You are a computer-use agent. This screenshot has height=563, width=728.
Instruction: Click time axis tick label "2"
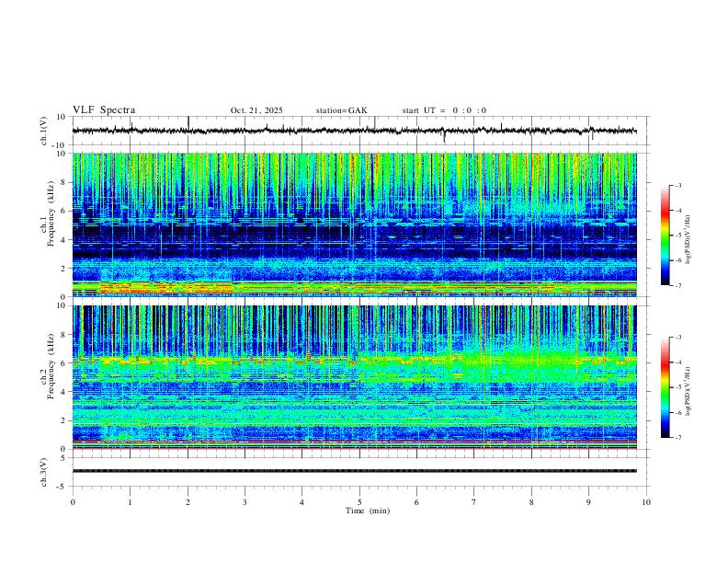[x=188, y=502]
